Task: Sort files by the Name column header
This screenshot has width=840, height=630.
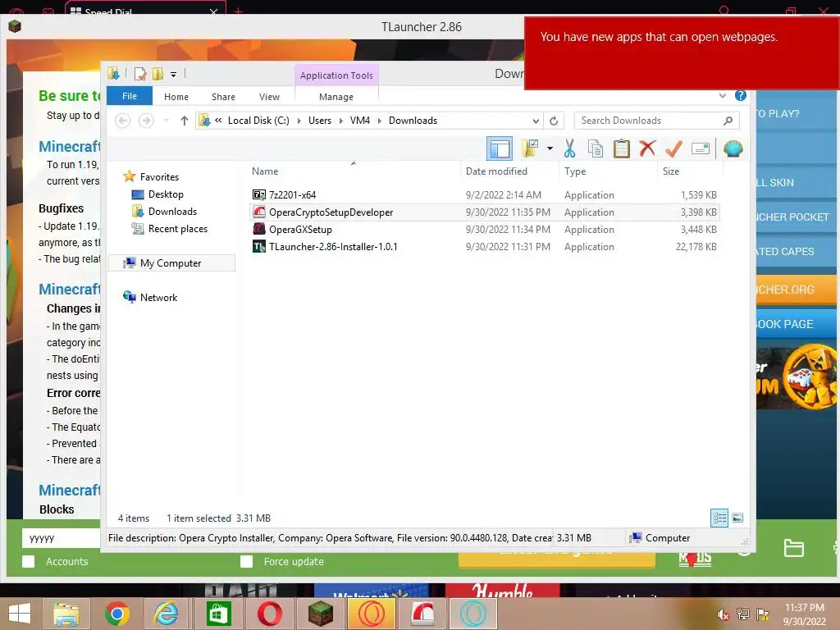Action: pyautogui.click(x=354, y=171)
